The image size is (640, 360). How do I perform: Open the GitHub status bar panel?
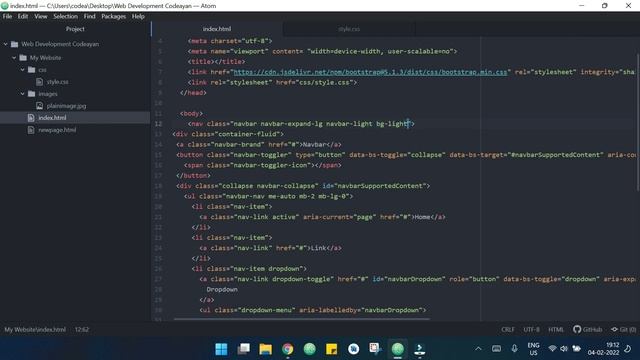[587, 329]
